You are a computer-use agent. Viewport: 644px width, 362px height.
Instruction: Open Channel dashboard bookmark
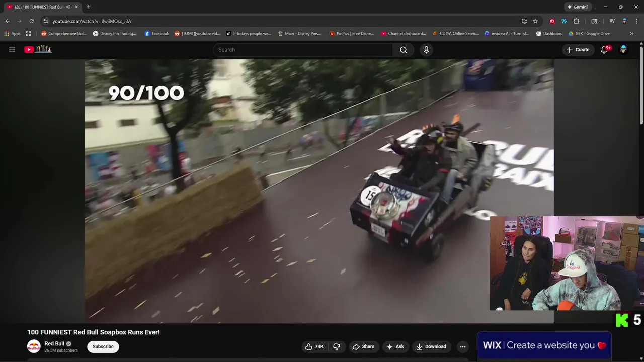tap(404, 34)
